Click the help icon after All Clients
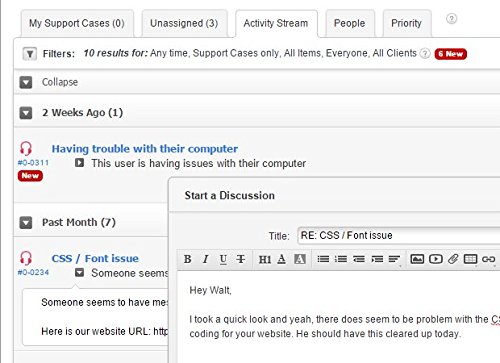The width and height of the screenshot is (500, 363). (x=425, y=53)
